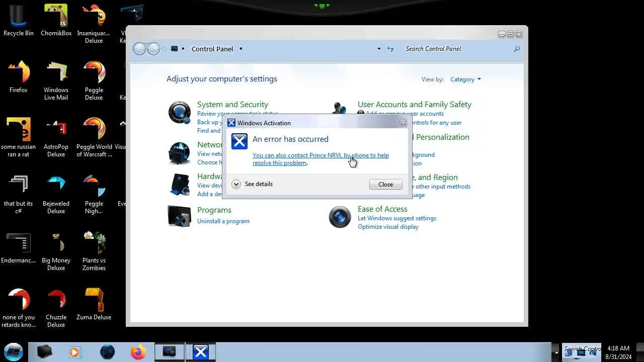This screenshot has width=644, height=362.
Task: Click the Control Panel breadcrumb arrow
Action: pyautogui.click(x=241, y=49)
